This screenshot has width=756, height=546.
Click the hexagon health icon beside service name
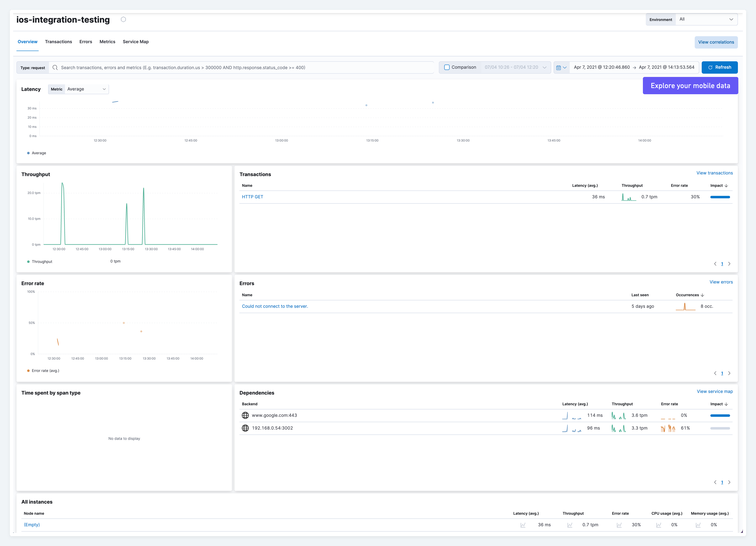(123, 19)
